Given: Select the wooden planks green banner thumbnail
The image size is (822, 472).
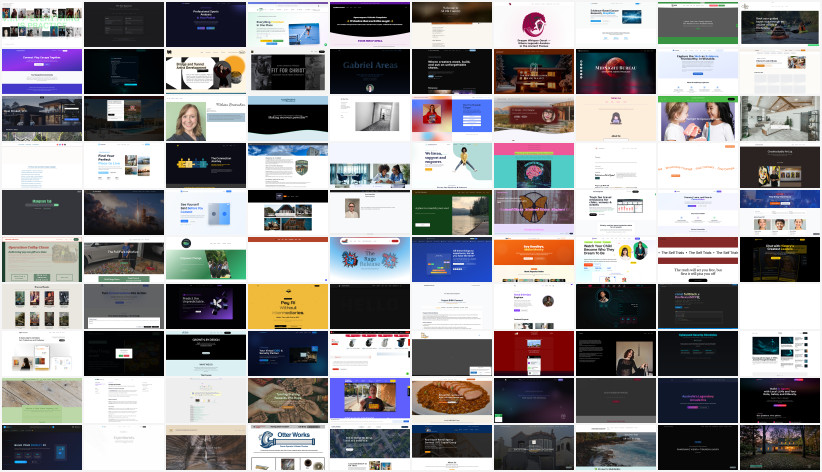Looking at the screenshot, I should 42,401.
